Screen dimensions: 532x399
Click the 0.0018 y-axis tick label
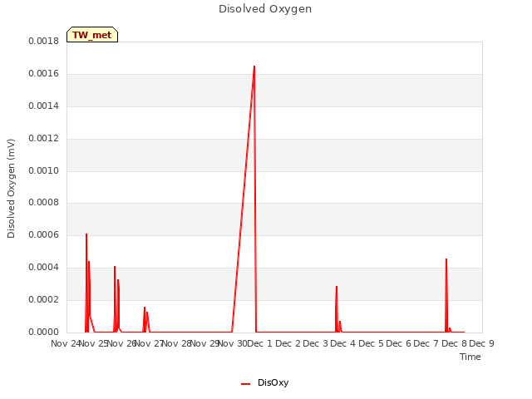pos(43,41)
